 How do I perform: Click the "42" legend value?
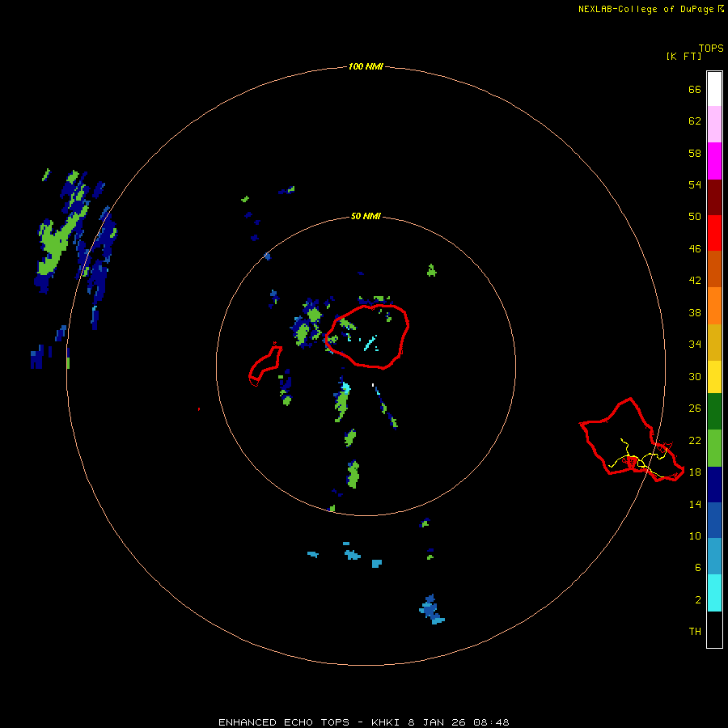[x=695, y=281]
